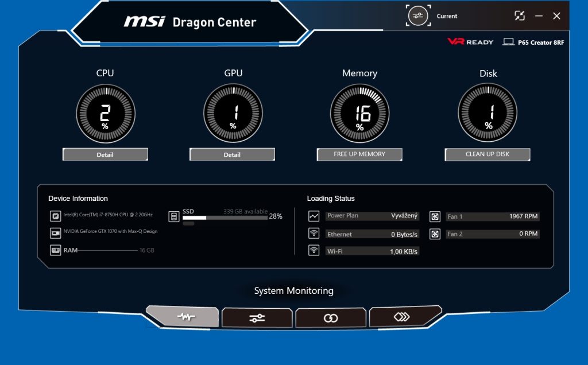
Task: Click the Fan 1 icon
Action: [435, 217]
